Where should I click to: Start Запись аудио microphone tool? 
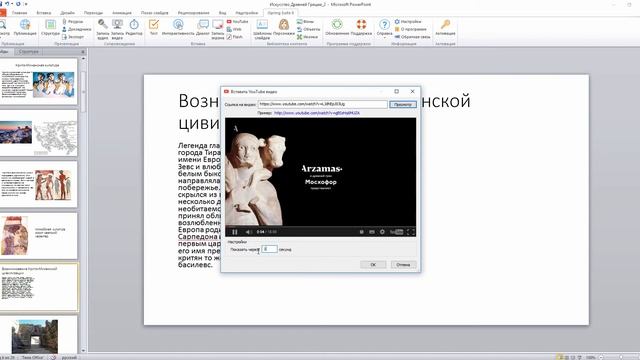[102, 29]
